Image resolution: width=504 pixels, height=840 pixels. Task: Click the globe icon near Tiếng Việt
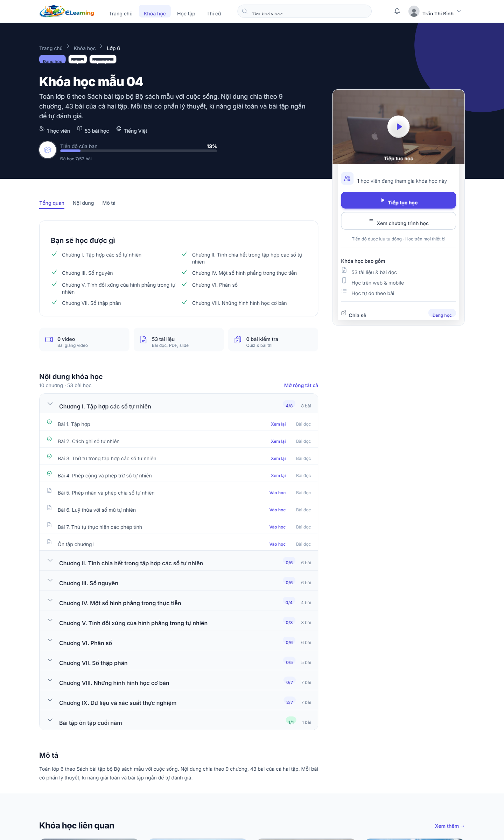(x=119, y=128)
